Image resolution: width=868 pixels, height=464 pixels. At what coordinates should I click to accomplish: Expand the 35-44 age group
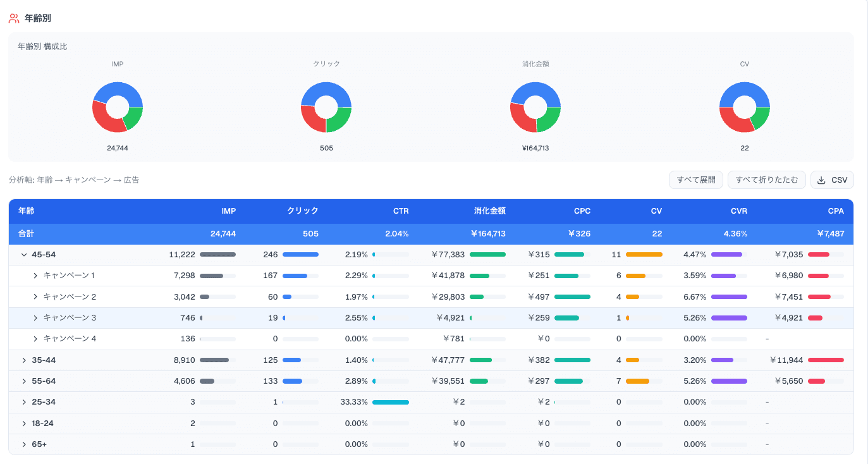point(24,360)
